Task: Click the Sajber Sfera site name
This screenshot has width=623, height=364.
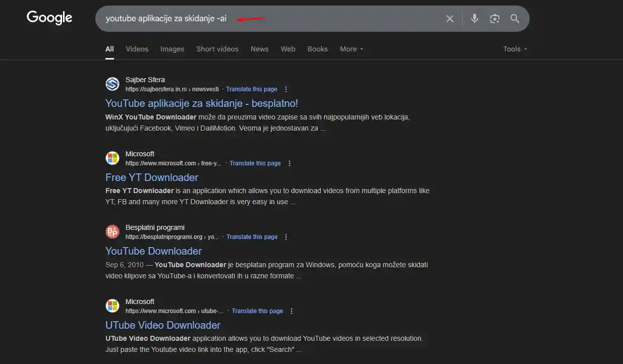Action: pos(145,80)
